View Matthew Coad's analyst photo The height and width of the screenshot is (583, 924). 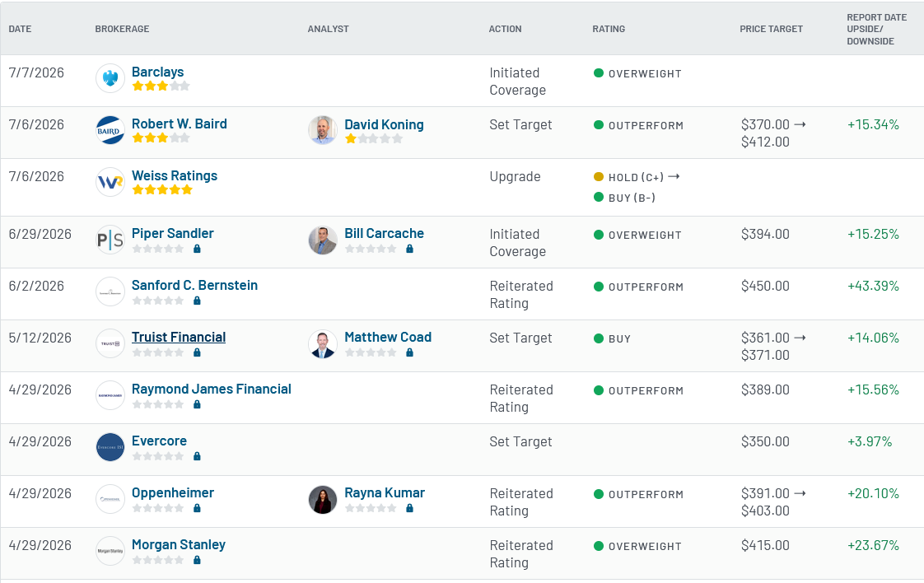323,343
